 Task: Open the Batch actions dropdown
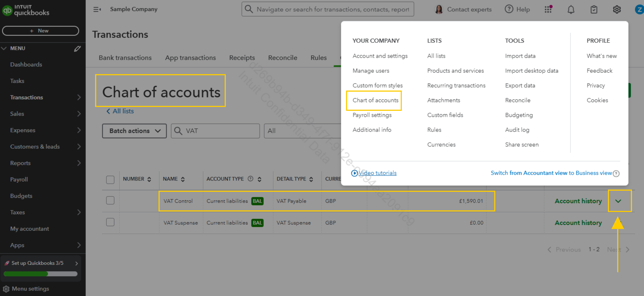pos(134,131)
